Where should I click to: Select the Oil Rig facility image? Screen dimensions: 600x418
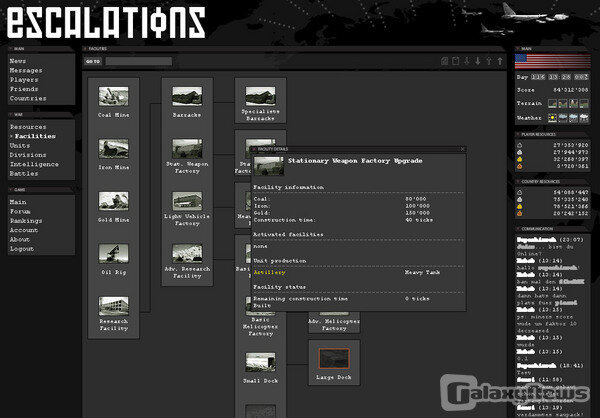[x=113, y=253]
